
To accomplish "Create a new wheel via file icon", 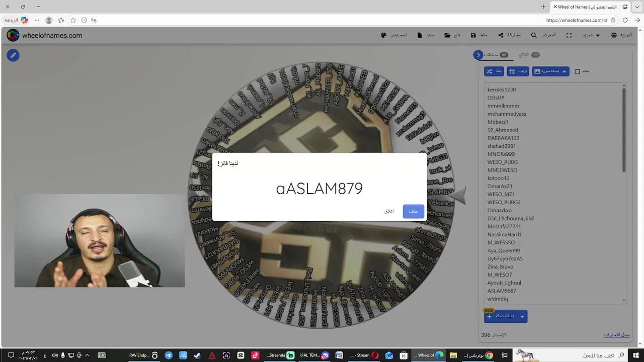I will 426,35.
